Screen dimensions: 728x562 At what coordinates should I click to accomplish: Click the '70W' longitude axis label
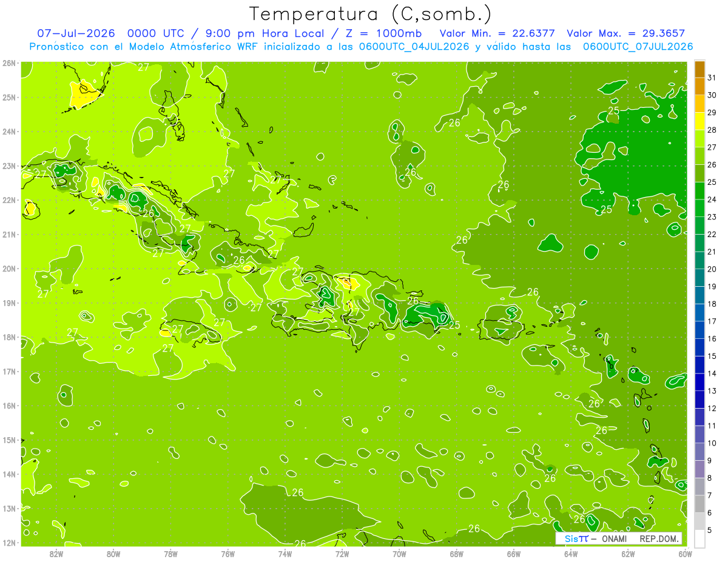pyautogui.click(x=399, y=554)
